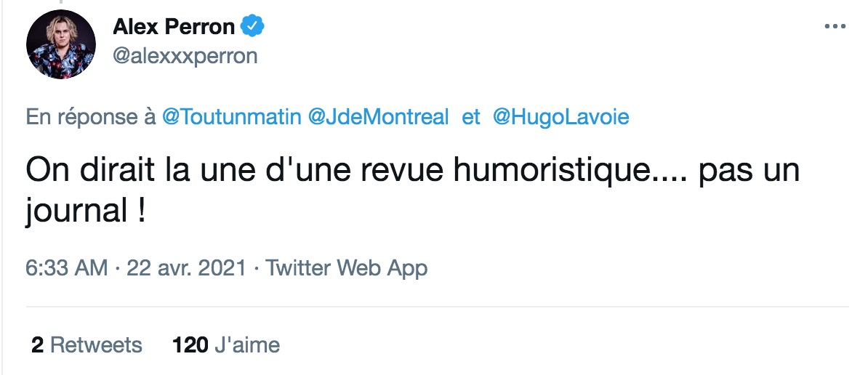Screen dimensions: 868x375
Task: Open the @HugoLavoie mention
Action: [560, 118]
